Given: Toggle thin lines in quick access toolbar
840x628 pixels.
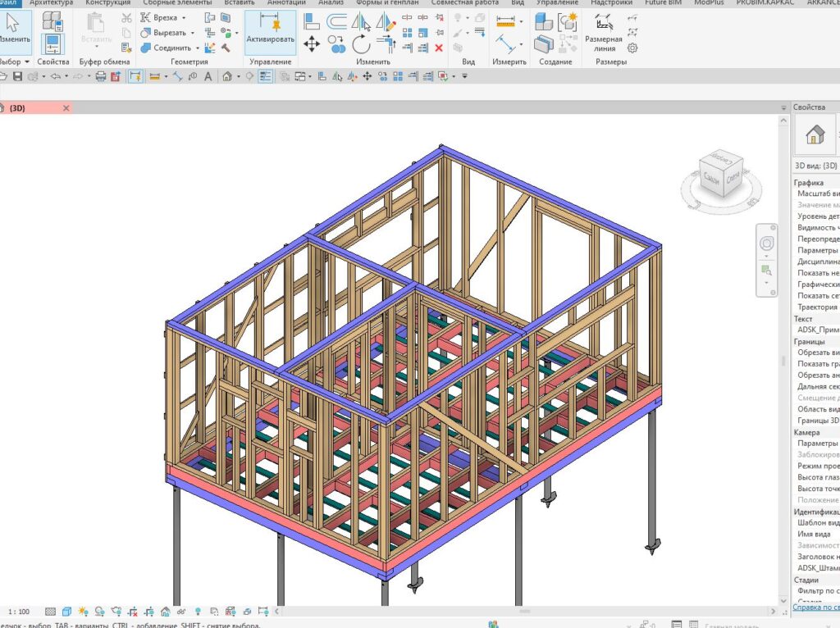Looking at the screenshot, I should (265, 76).
